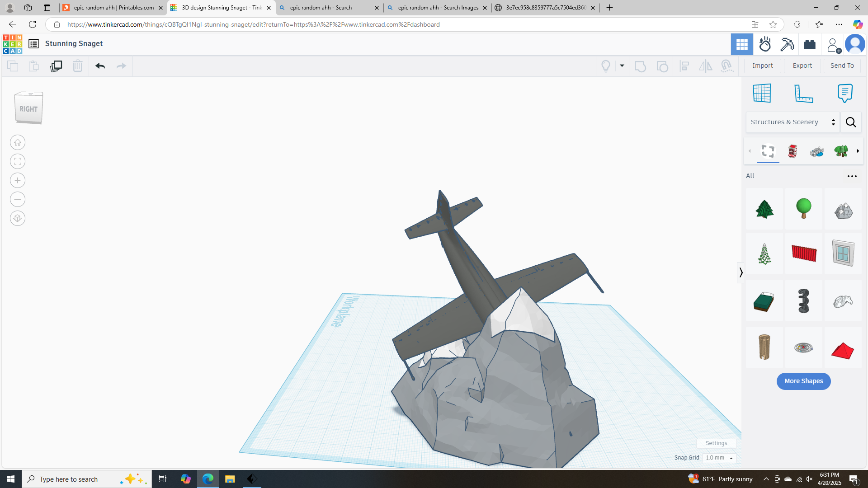Pick the window frame shape

pyautogui.click(x=843, y=253)
